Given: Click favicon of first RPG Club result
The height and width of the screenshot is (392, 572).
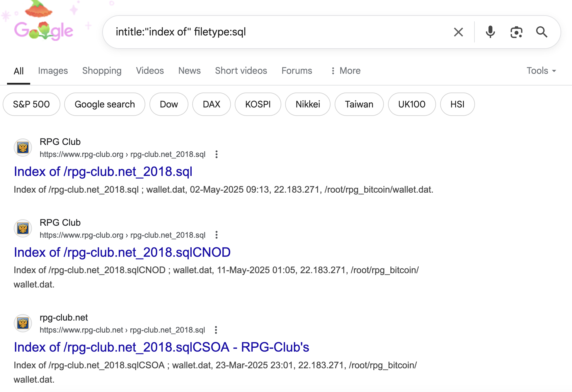Looking at the screenshot, I should pyautogui.click(x=23, y=147).
